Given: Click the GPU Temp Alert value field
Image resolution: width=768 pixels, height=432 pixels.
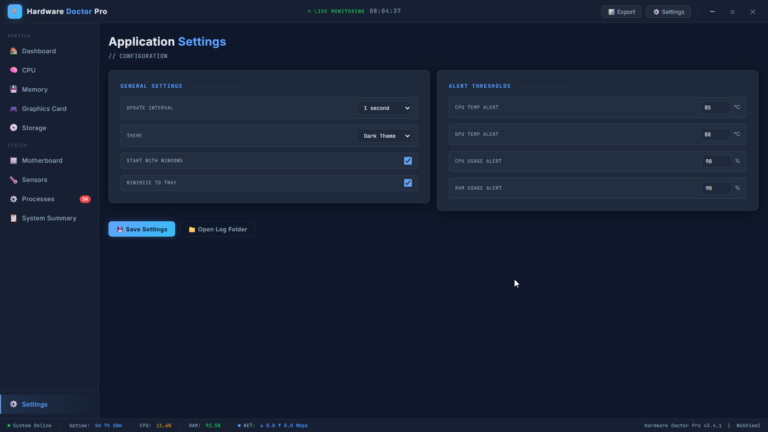Looking at the screenshot, I should (x=715, y=134).
